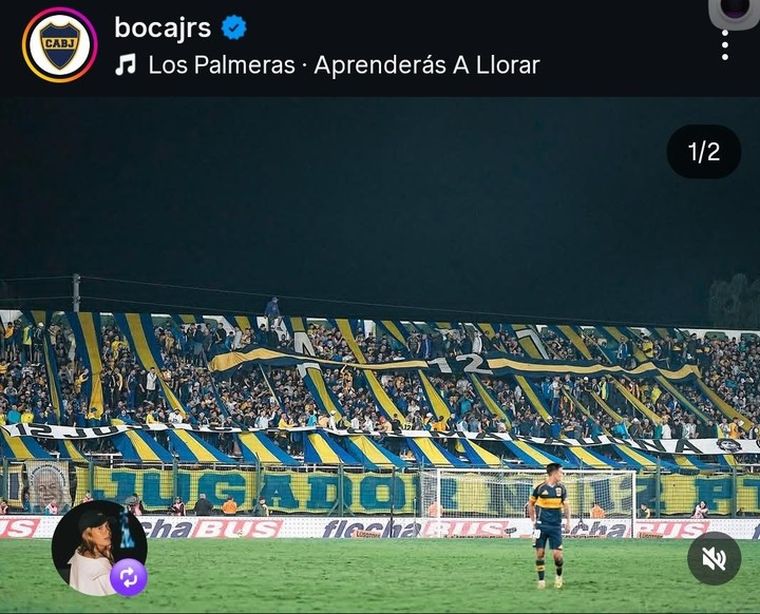Click the blue verified badge

pos(234,28)
